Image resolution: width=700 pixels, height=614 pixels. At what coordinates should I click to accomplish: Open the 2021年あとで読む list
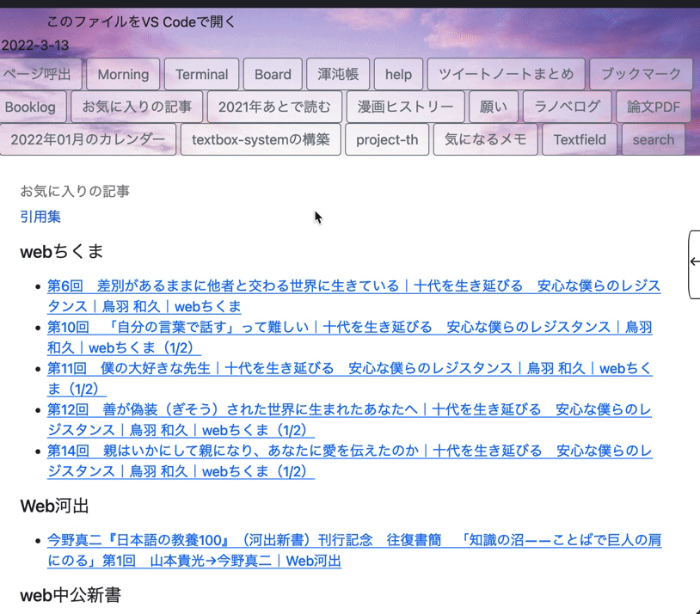click(x=276, y=107)
